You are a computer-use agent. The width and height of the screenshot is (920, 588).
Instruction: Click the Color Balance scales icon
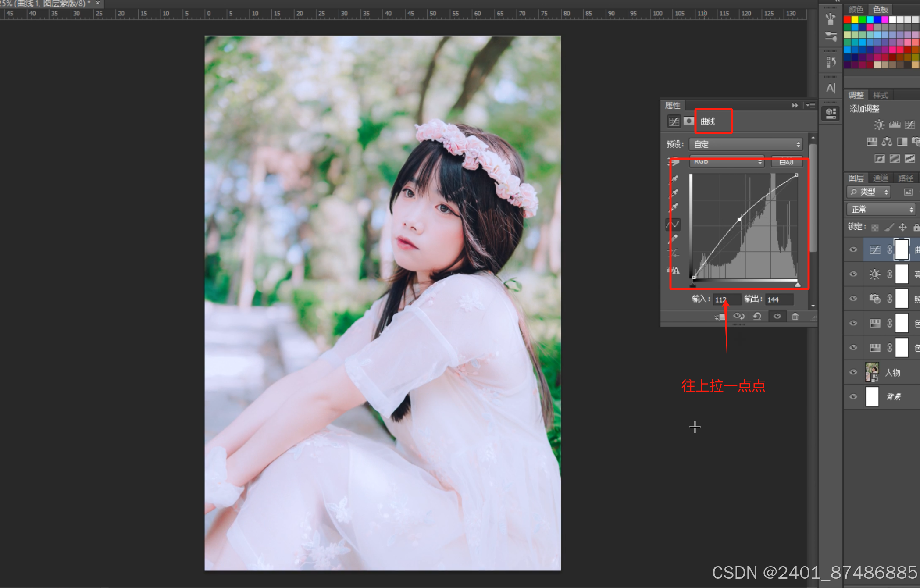tap(887, 141)
